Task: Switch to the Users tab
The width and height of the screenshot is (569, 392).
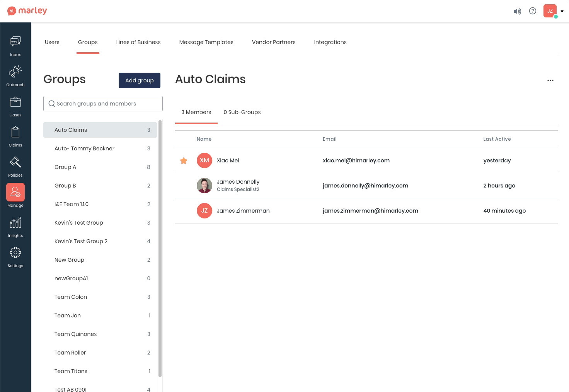Action: [x=52, y=42]
